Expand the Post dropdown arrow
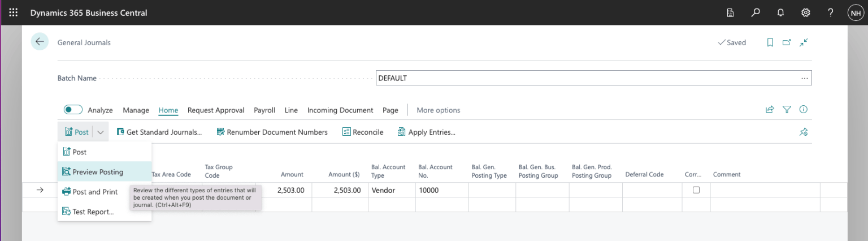 [100, 132]
